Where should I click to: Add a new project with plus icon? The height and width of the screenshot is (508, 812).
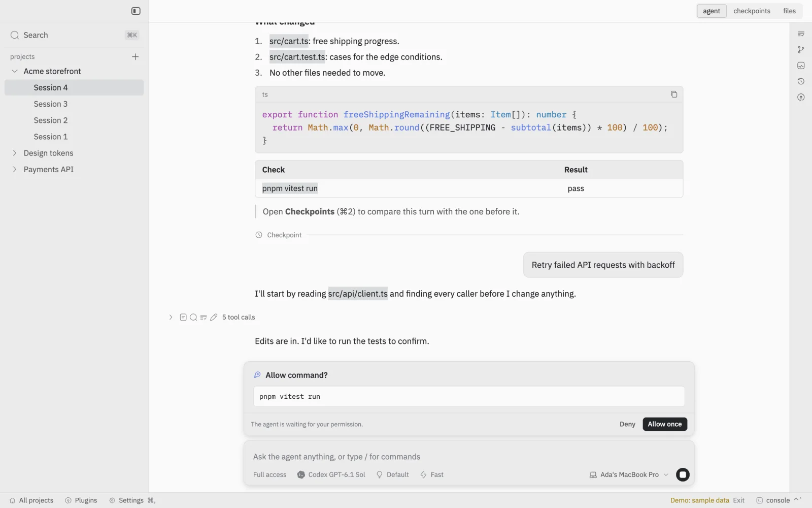pos(136,57)
